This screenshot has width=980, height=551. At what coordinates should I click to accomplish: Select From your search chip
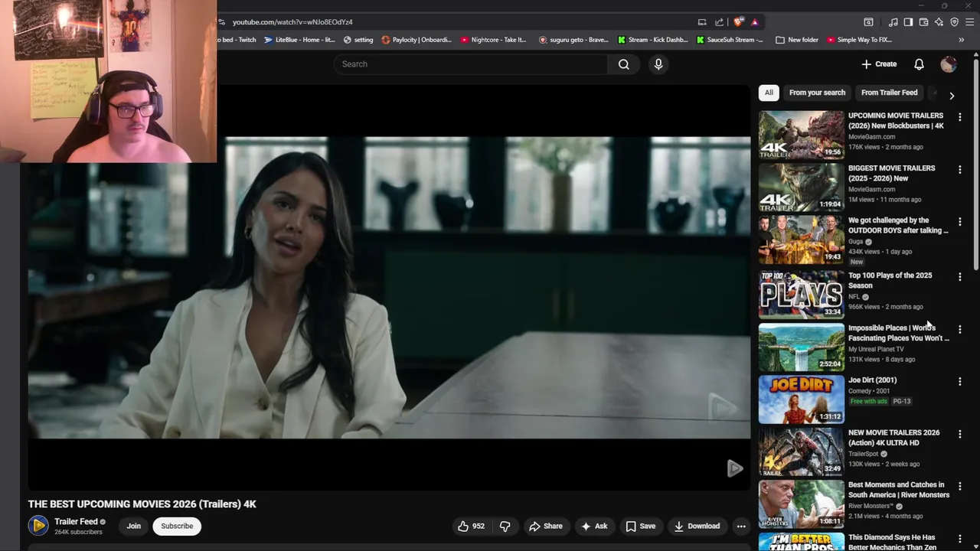coord(817,93)
